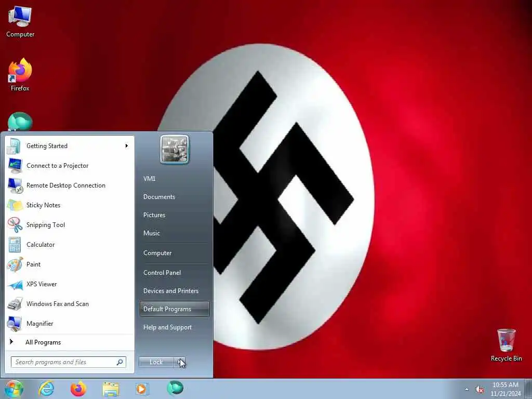This screenshot has width=532, height=399.
Task: Open the Computer desktop icon
Action: (20, 22)
